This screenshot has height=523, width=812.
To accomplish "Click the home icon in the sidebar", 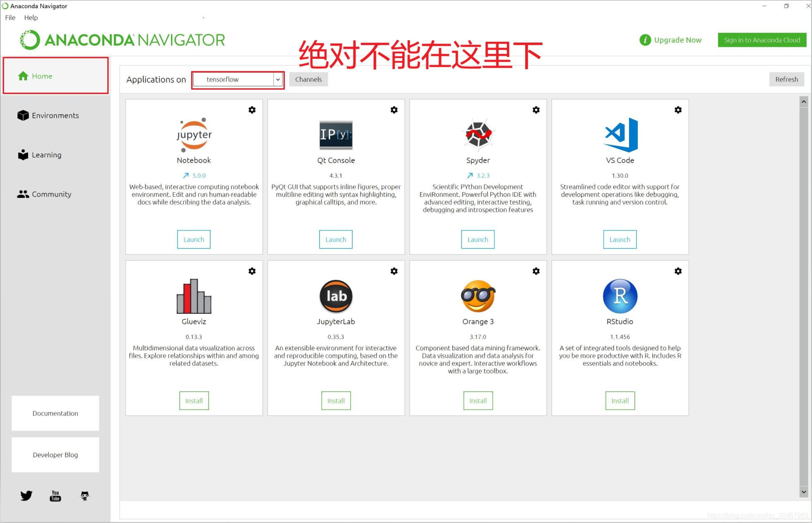I will tap(23, 76).
